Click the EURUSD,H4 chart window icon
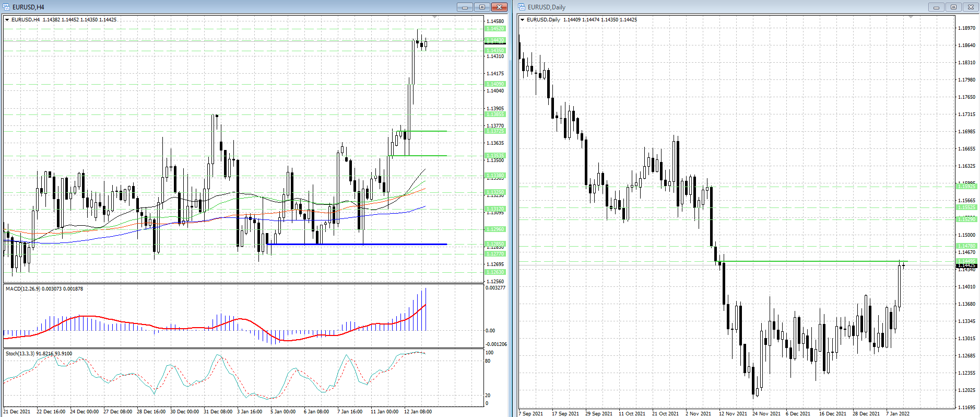The height and width of the screenshot is (417, 980). click(x=7, y=7)
